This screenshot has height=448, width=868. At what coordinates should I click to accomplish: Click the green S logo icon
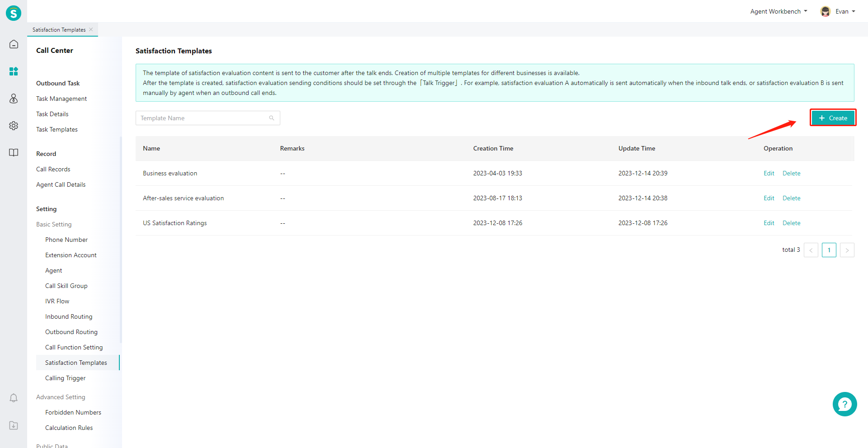14,13
